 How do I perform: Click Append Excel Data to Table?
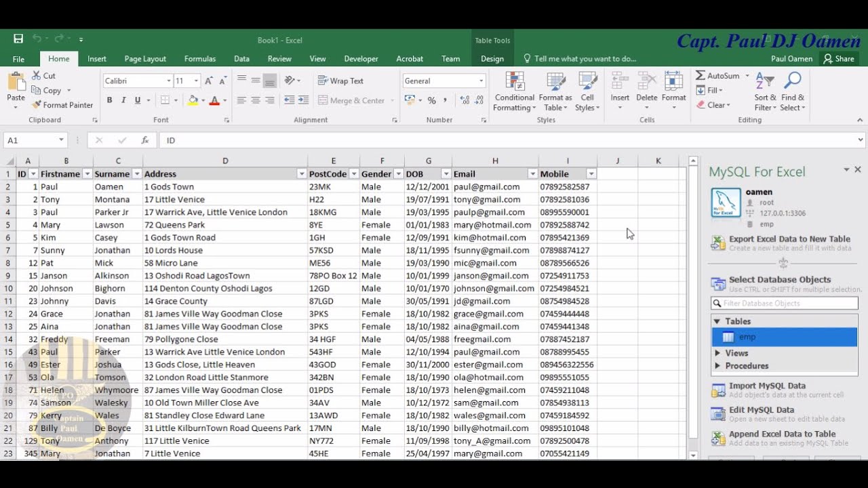[782, 434]
